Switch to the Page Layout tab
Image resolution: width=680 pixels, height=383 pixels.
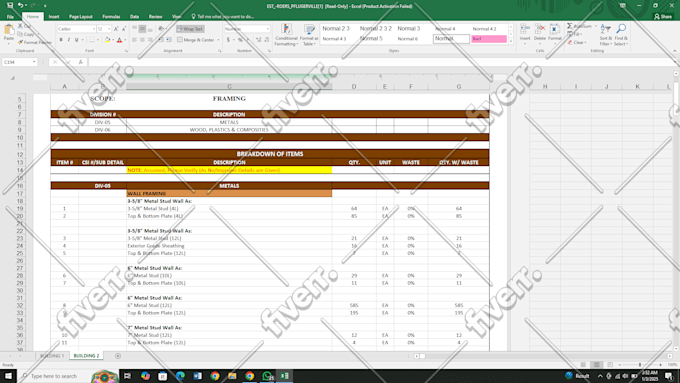point(81,16)
